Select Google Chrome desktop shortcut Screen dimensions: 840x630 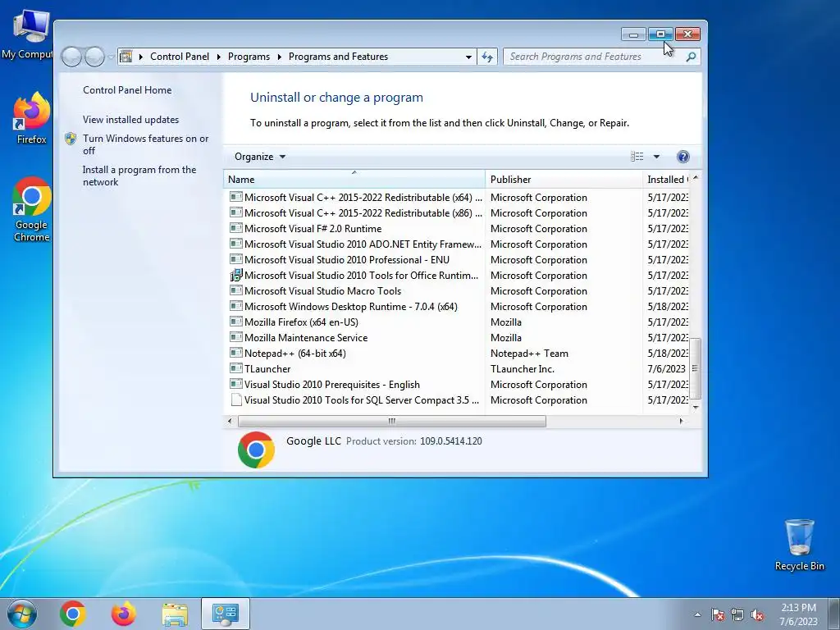tap(31, 209)
